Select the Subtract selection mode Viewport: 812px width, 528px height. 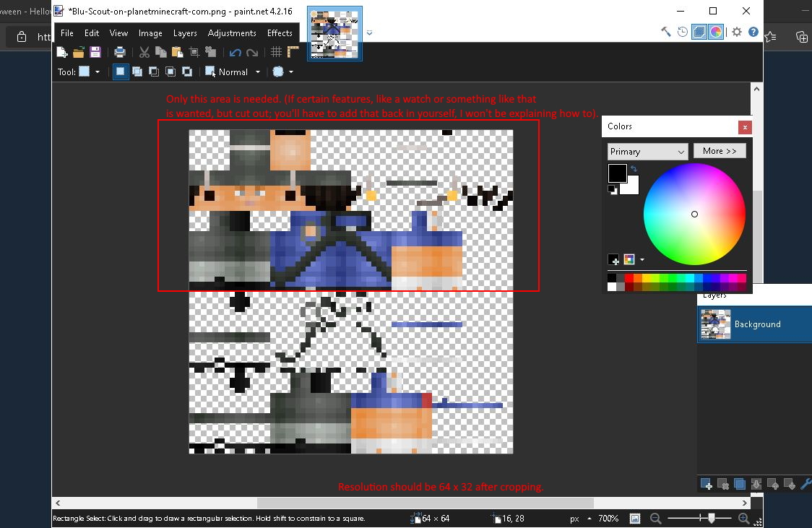(154, 72)
